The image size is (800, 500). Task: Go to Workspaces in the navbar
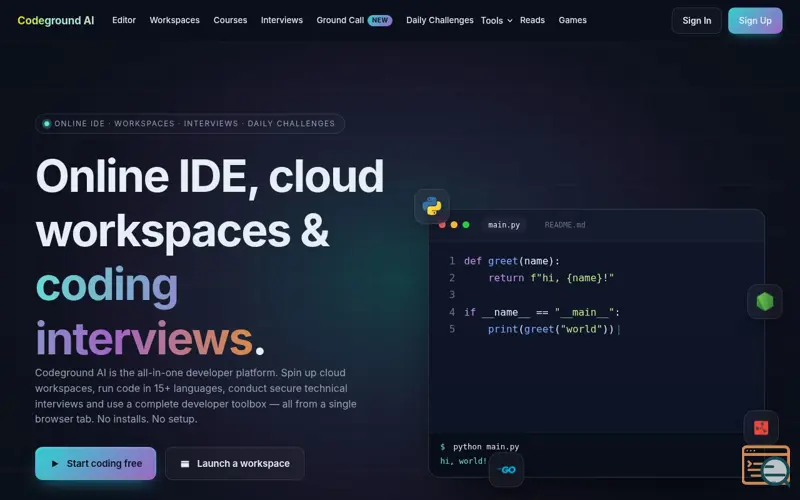(x=174, y=20)
